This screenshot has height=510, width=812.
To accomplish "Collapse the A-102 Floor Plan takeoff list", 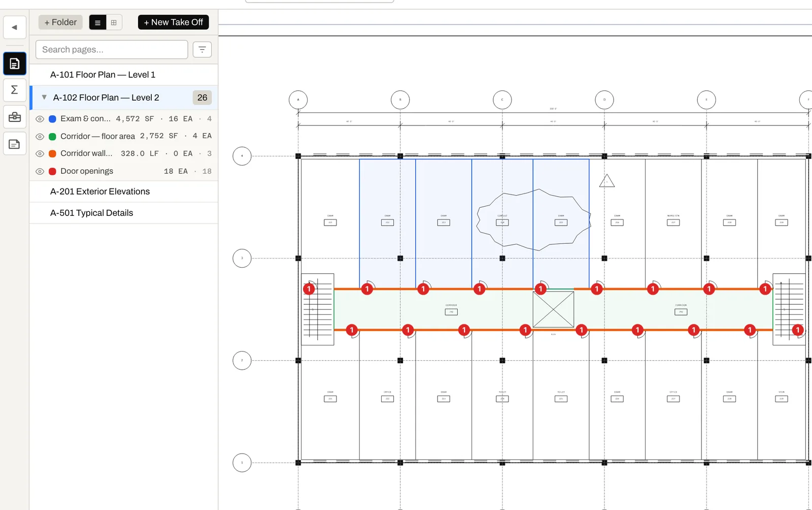I will [x=44, y=97].
